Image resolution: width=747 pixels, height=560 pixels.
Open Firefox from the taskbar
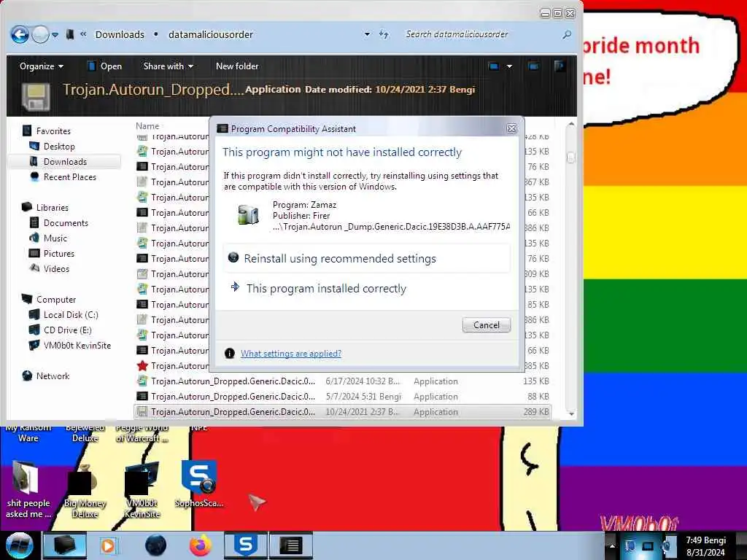click(x=201, y=545)
